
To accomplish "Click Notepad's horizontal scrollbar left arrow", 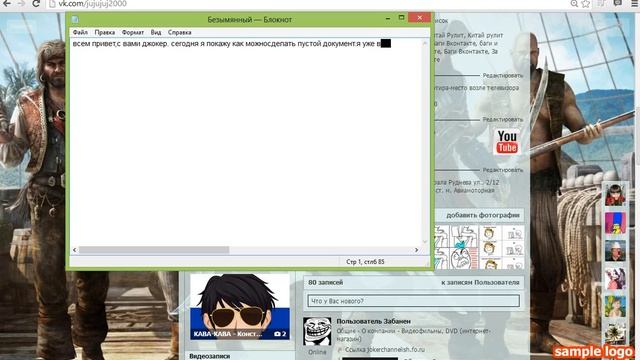I will 74,250.
